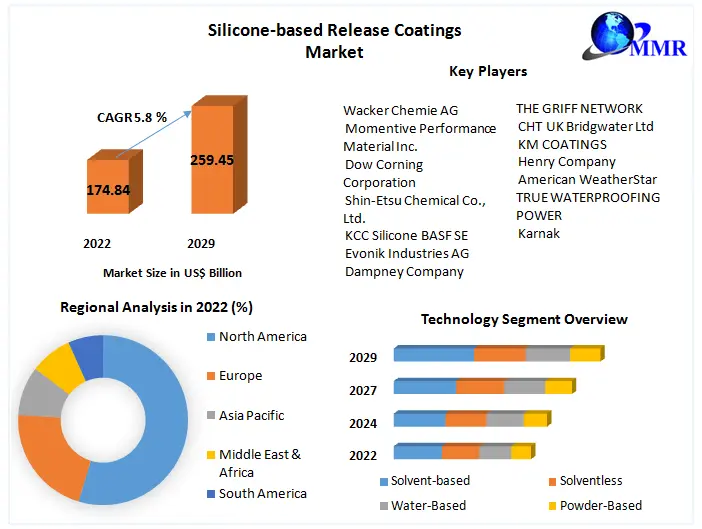
Task: Click the Solvent-based legend marker
Action: pos(384,481)
